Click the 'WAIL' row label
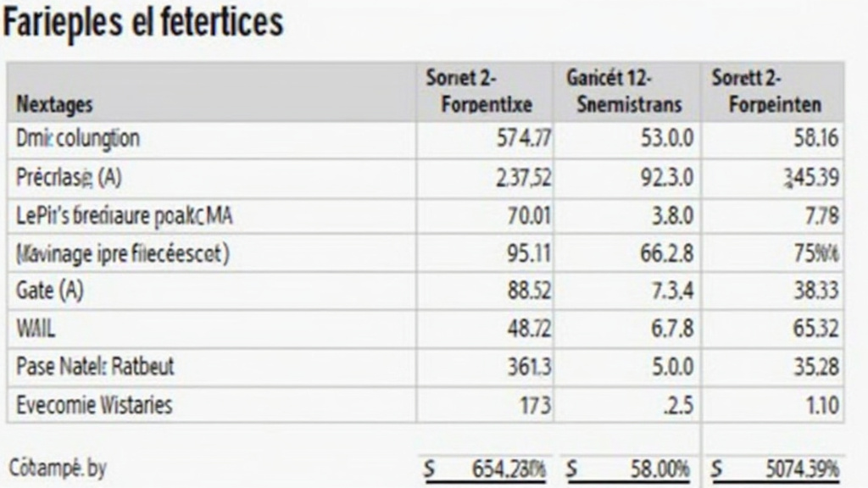This screenshot has width=868, height=488. point(36,329)
